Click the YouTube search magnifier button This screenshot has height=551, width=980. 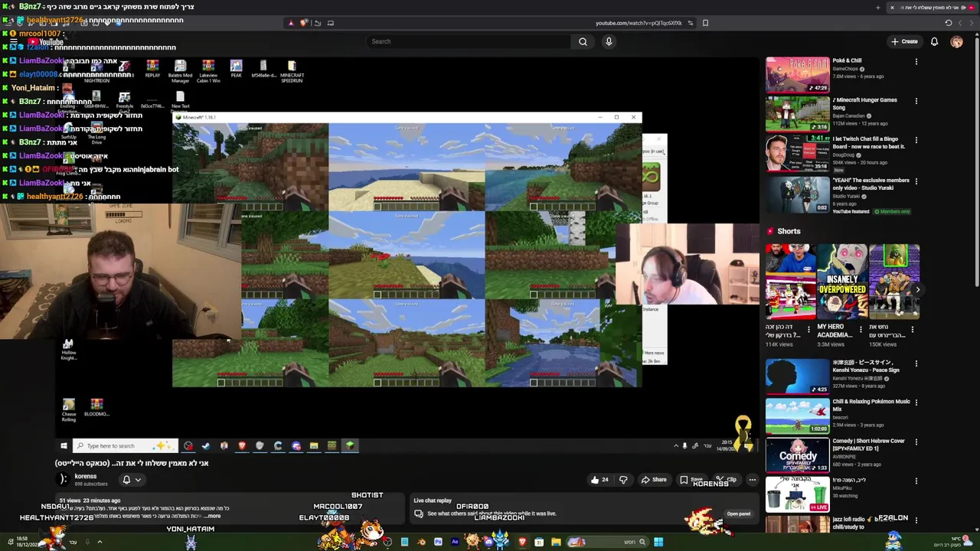[583, 41]
